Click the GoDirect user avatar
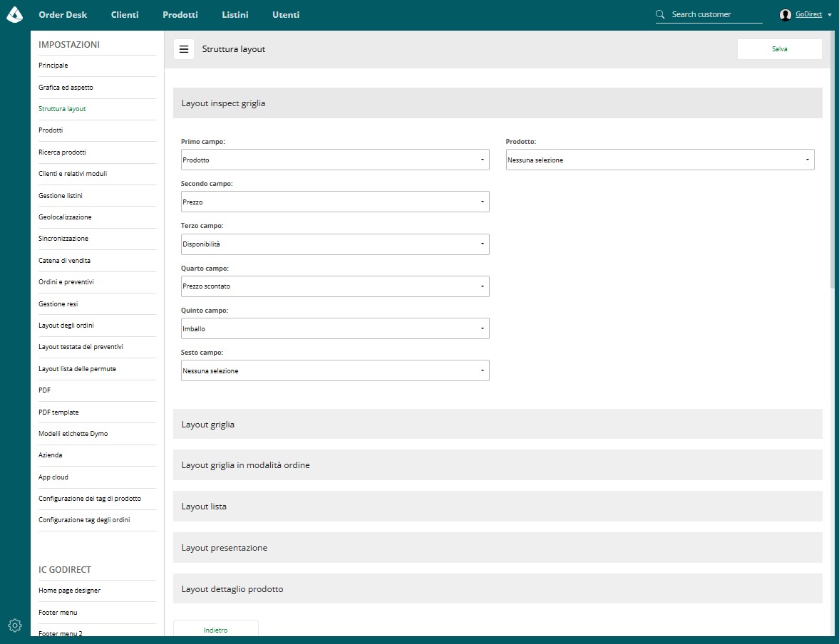This screenshot has width=839, height=644. click(785, 15)
